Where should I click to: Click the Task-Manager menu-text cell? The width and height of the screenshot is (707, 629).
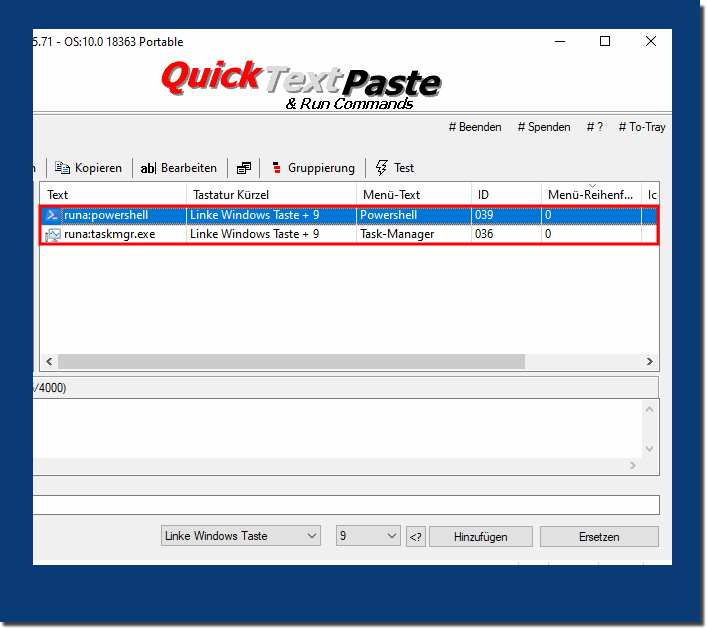coord(414,234)
